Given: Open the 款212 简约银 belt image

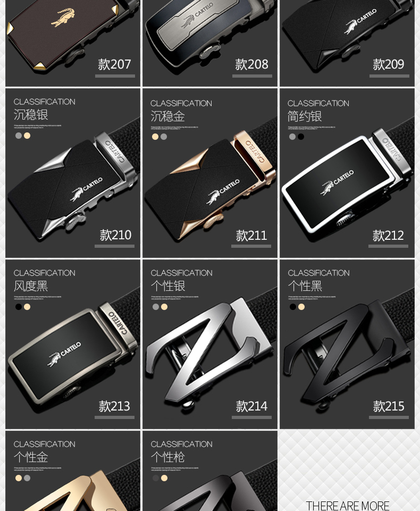Looking at the screenshot, I should point(347,173).
